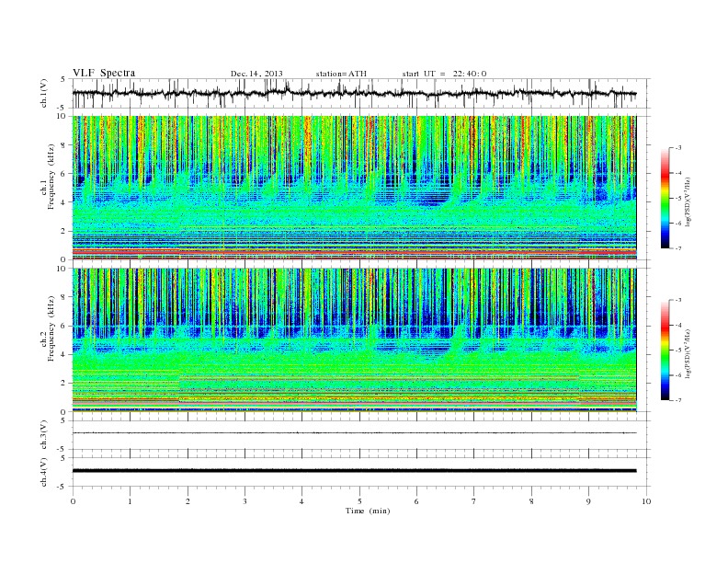
Task: Click the ch.2 spectrogram color bar
Action: point(665,350)
